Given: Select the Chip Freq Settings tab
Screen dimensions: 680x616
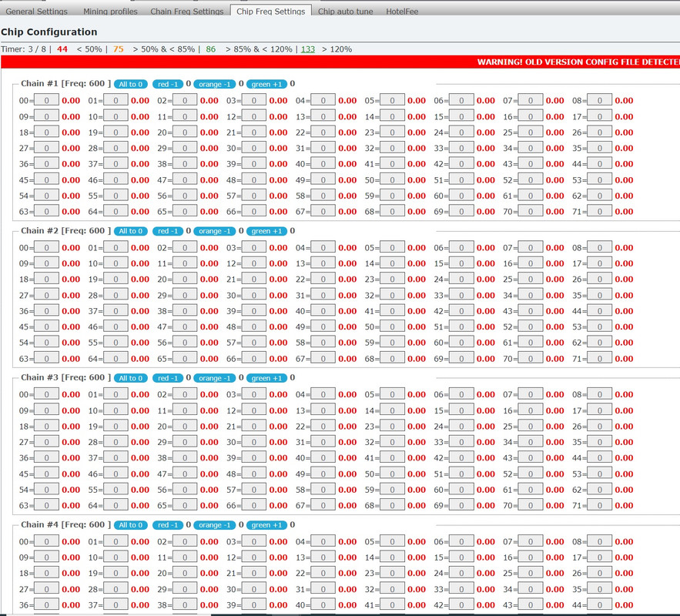Looking at the screenshot, I should point(270,11).
